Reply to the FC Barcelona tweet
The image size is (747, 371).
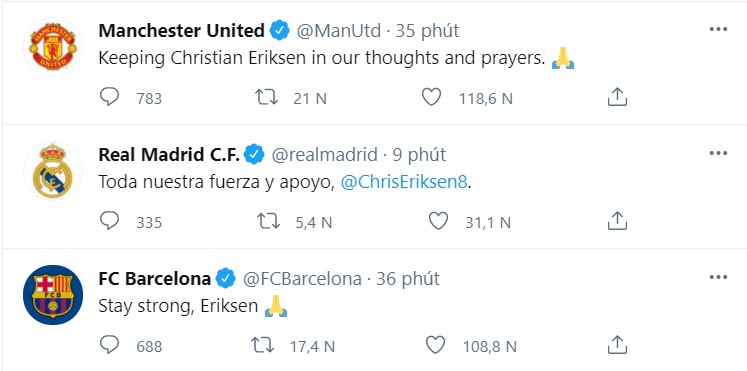[110, 345]
